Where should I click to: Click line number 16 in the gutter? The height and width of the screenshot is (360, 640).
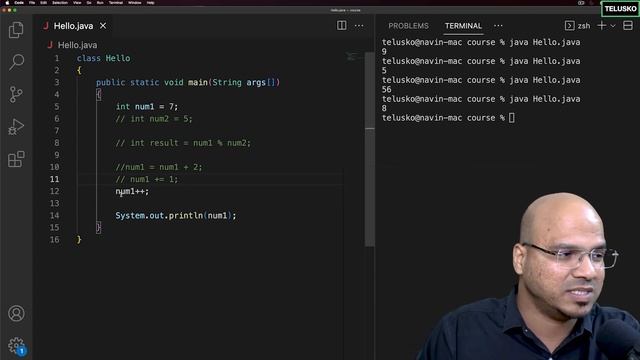pyautogui.click(x=54, y=240)
